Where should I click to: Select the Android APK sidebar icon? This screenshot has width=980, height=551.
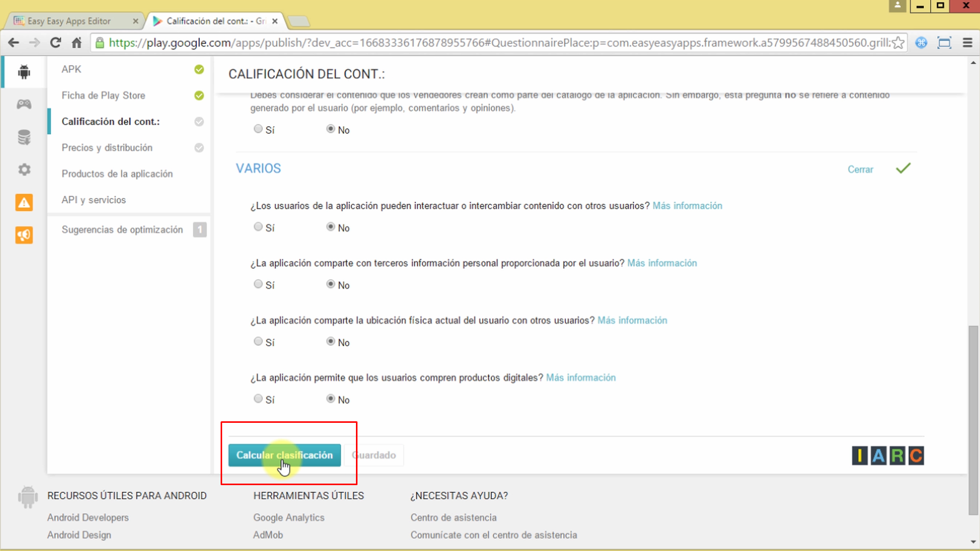point(23,71)
